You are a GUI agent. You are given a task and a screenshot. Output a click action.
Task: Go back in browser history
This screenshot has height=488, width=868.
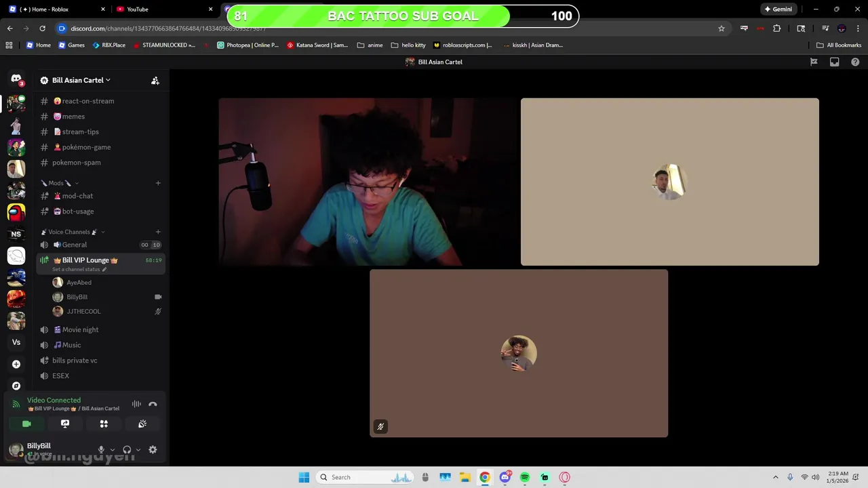pyautogui.click(x=9, y=28)
